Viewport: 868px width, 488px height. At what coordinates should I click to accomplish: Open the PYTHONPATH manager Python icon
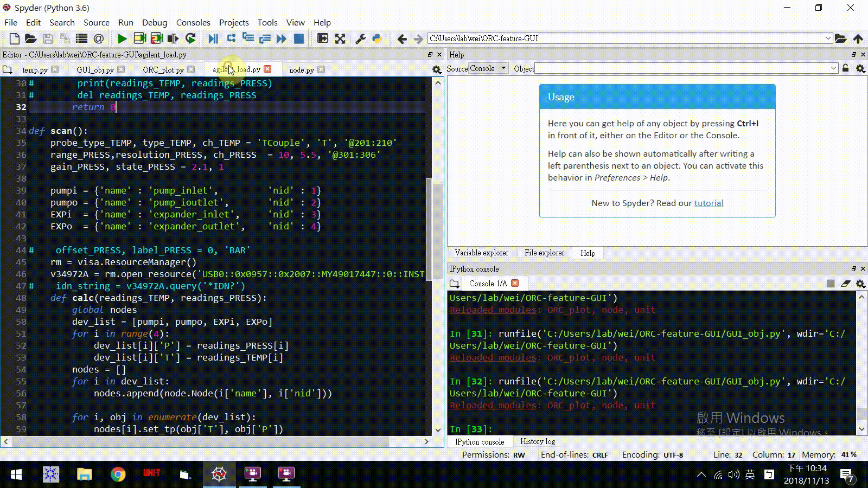tap(377, 38)
